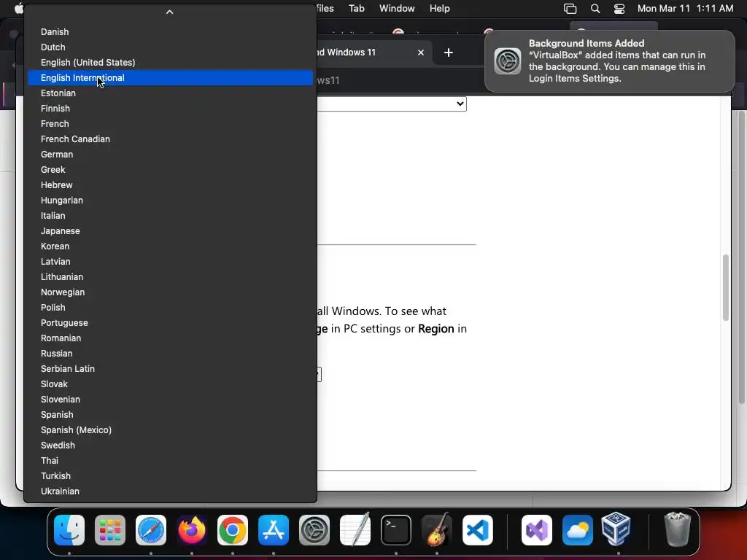Screen dimensions: 747x560
Task: Choose Dutch from the language list
Action: click(170, 47)
